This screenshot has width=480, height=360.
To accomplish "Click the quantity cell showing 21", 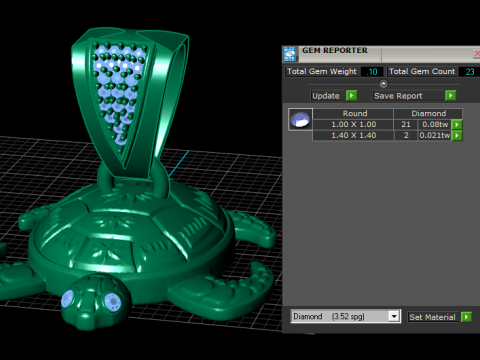I will pos(406,124).
